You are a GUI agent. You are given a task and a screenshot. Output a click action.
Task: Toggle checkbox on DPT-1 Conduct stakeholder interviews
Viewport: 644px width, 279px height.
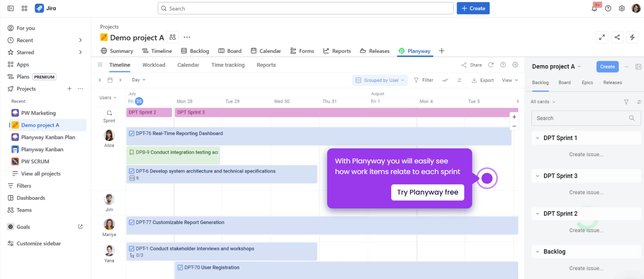tap(132, 249)
